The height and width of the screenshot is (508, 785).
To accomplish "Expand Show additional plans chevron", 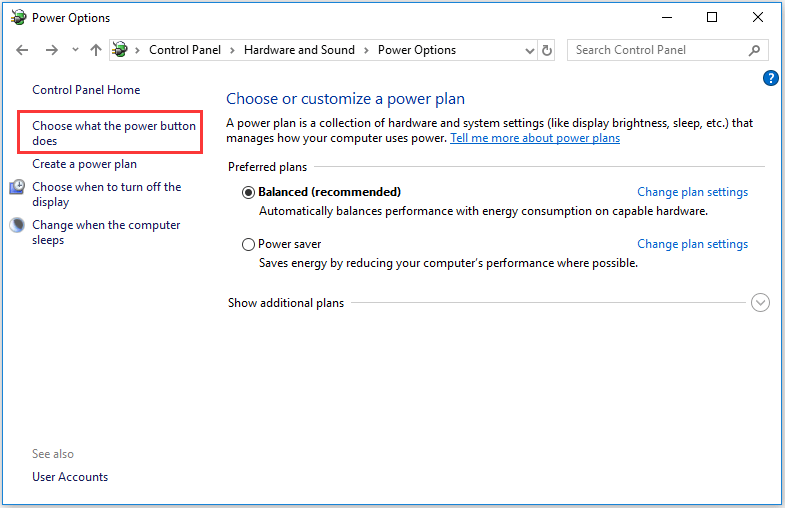I will tap(760, 303).
